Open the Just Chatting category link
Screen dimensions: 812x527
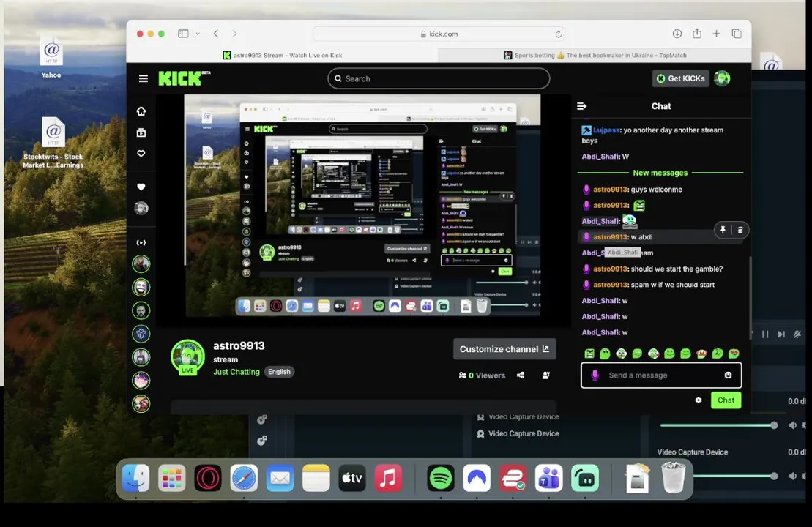click(236, 372)
